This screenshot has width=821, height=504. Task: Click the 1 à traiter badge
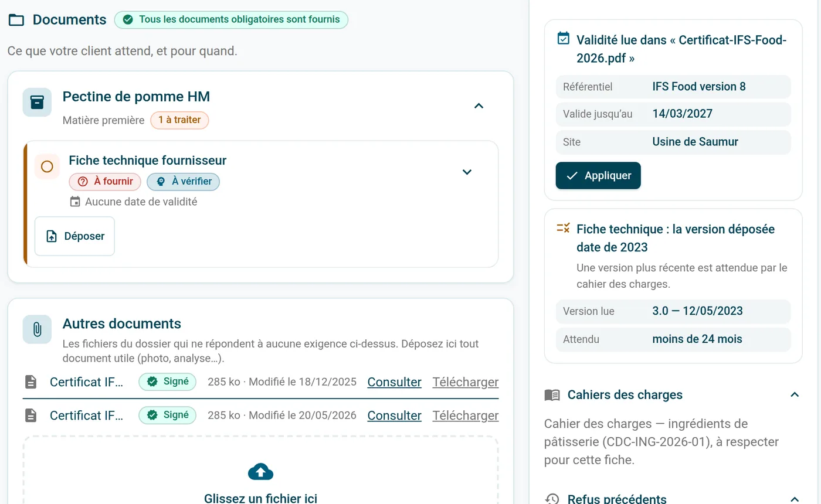click(x=179, y=120)
